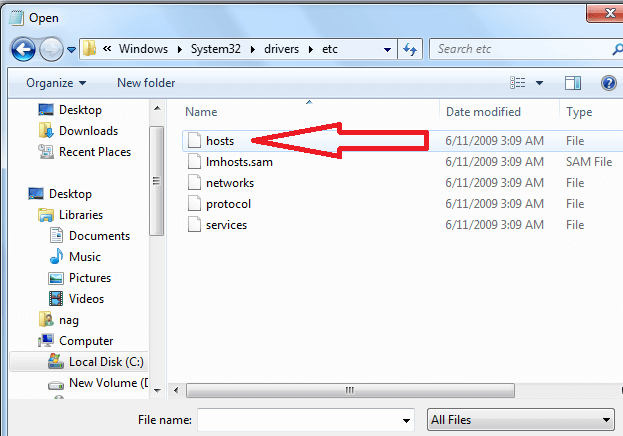This screenshot has width=623, height=436.
Task: Open the Downloads folder in sidebar
Action: 88,131
